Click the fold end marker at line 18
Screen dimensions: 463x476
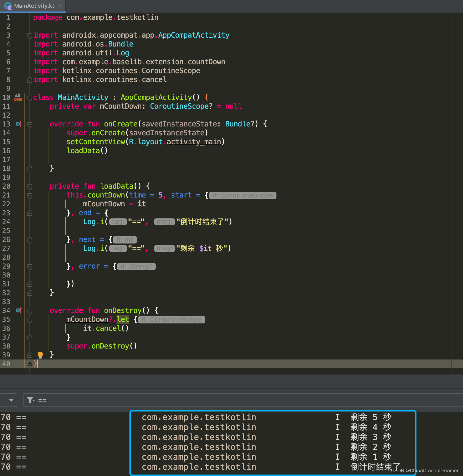[30, 169]
